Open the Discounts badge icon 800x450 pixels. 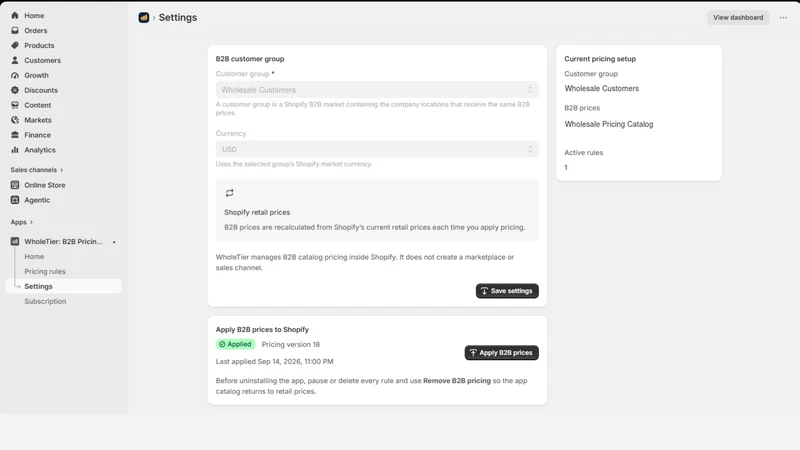tap(15, 90)
